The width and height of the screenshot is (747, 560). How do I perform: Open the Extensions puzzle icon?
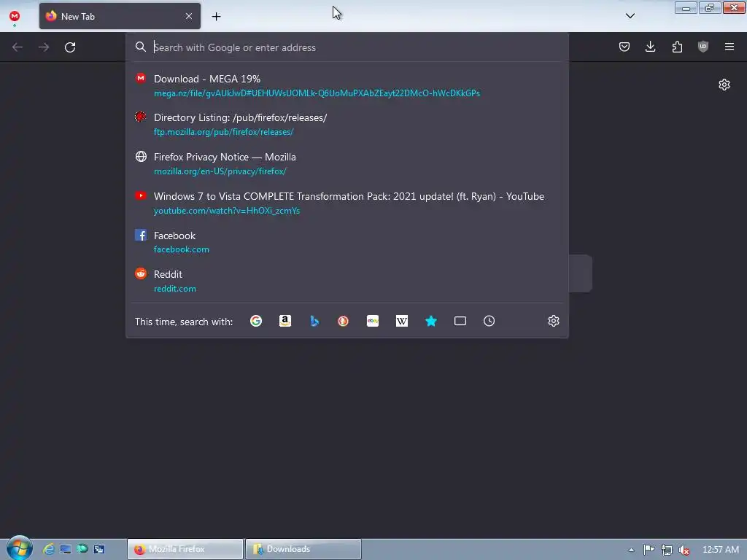677,47
